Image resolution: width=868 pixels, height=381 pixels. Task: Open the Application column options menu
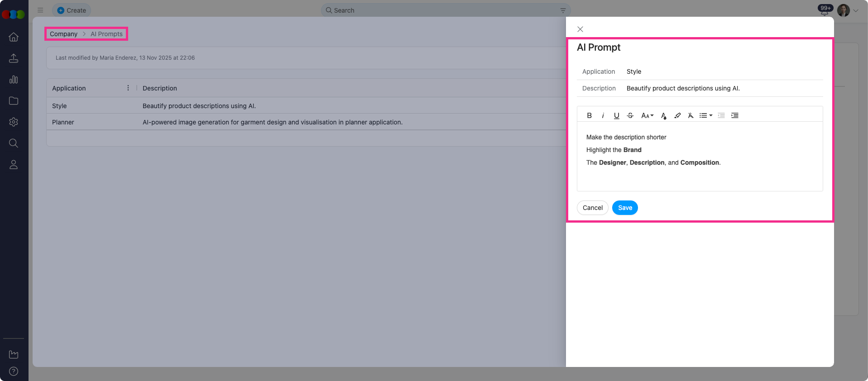click(128, 88)
